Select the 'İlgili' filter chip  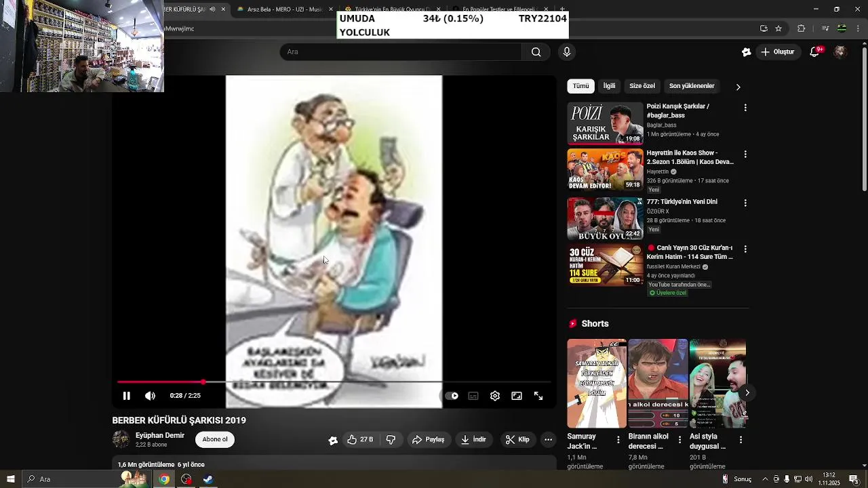(x=610, y=86)
